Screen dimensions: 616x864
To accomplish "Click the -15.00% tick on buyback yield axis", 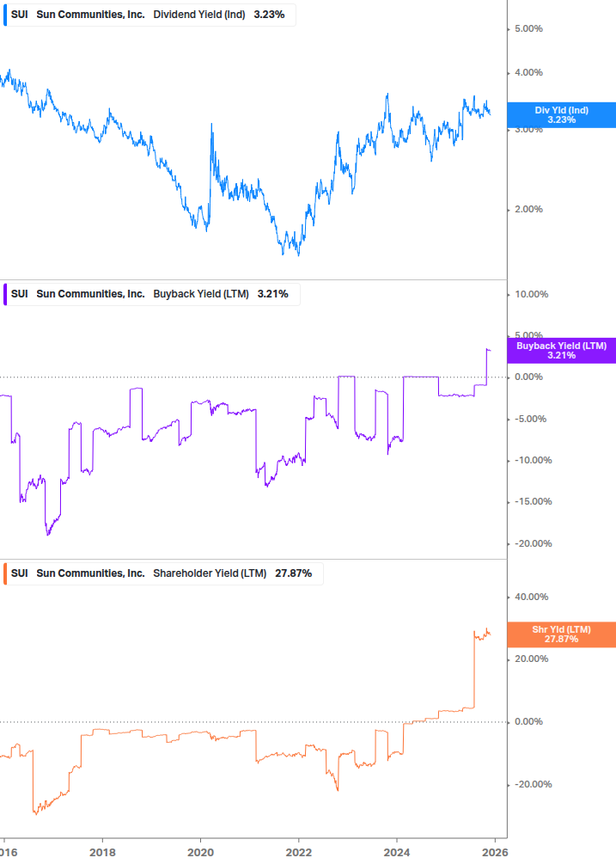I will point(533,501).
